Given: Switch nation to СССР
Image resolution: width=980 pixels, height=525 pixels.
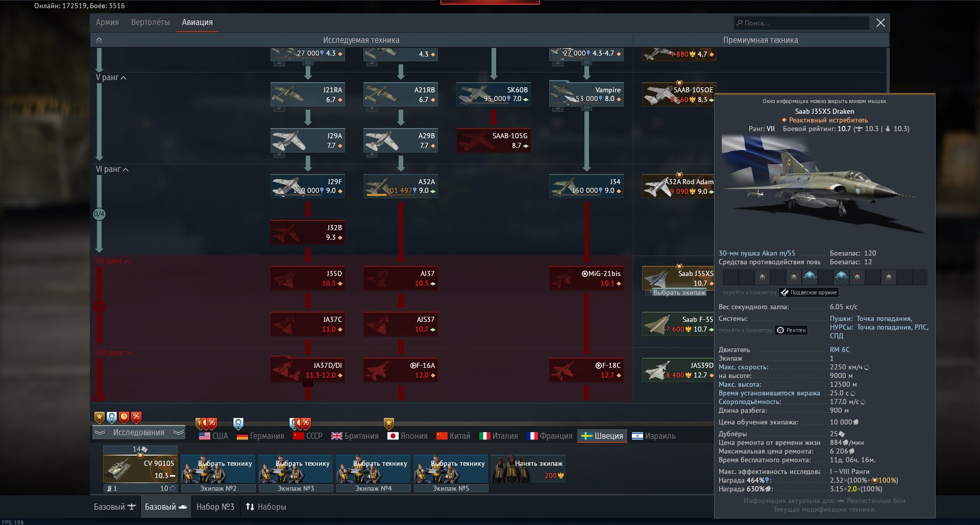Looking at the screenshot, I should 308,436.
